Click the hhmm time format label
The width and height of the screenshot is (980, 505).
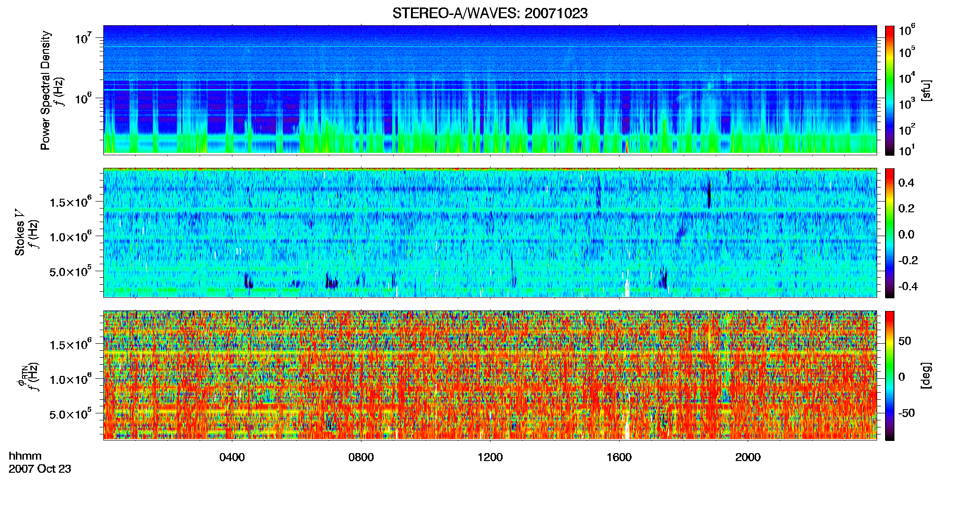25,456
